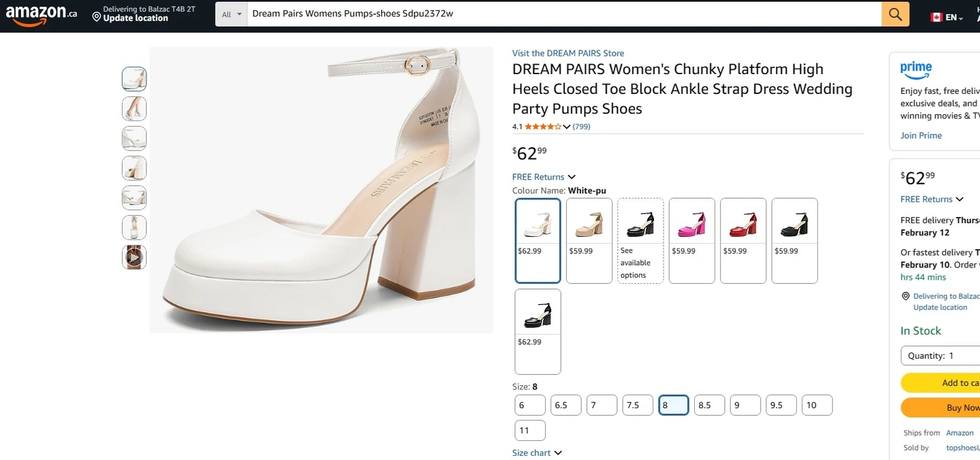Image resolution: width=980 pixels, height=460 pixels.
Task: Click the orange search magnifier button
Action: [895, 14]
